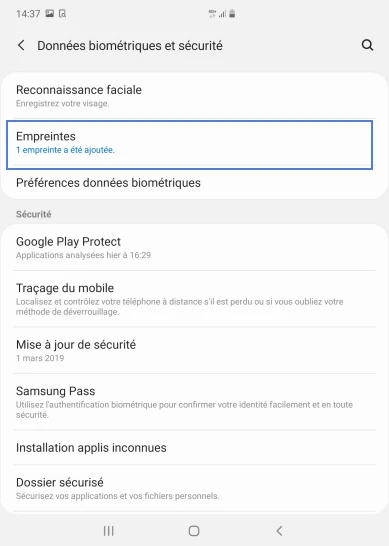Open Google Play Protect
Screen dimensions: 389x546
point(194,248)
